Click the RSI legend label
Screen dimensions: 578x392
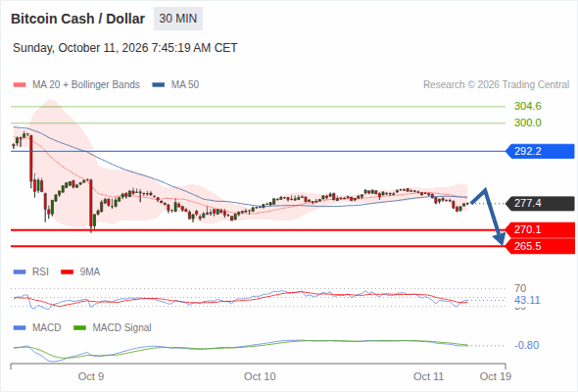coord(40,272)
